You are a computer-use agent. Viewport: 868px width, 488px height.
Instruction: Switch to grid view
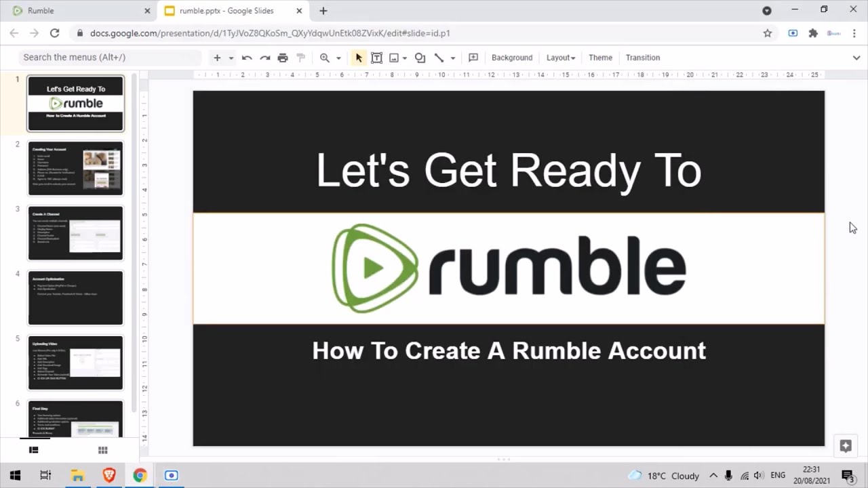coord(103,450)
